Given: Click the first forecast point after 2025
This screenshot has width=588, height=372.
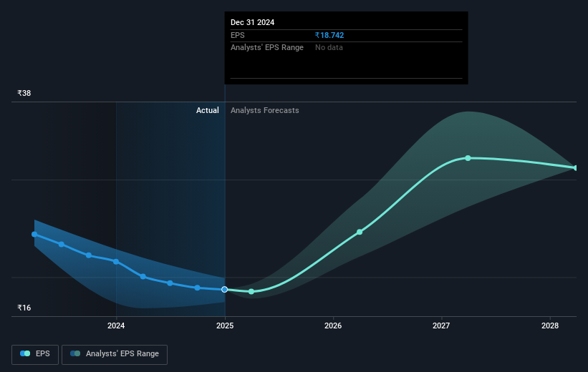Looking at the screenshot, I should pyautogui.click(x=251, y=291).
